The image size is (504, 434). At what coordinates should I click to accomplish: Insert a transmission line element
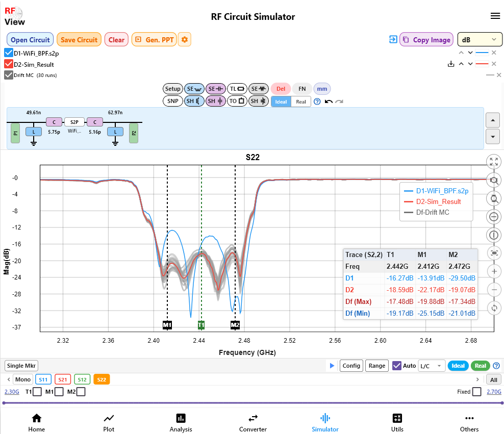(237, 89)
